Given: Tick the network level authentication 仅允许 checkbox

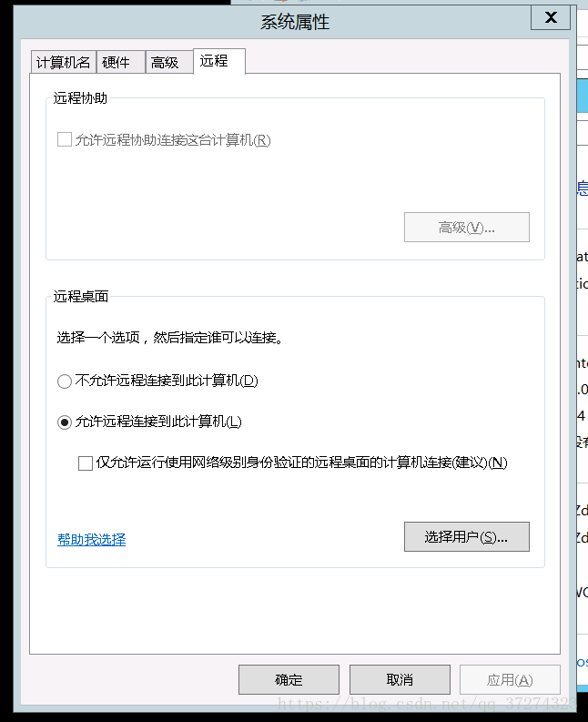Looking at the screenshot, I should (x=86, y=463).
